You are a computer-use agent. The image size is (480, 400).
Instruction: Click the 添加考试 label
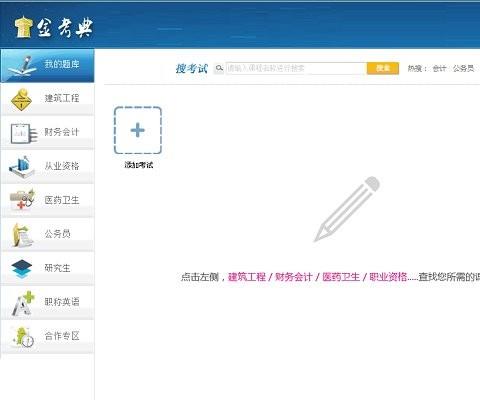click(139, 165)
